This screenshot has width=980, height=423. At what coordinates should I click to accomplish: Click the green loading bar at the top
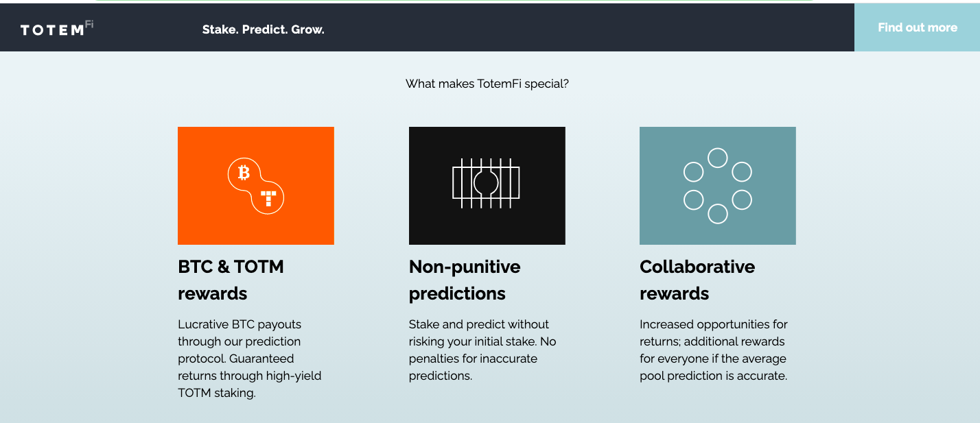point(454,1)
